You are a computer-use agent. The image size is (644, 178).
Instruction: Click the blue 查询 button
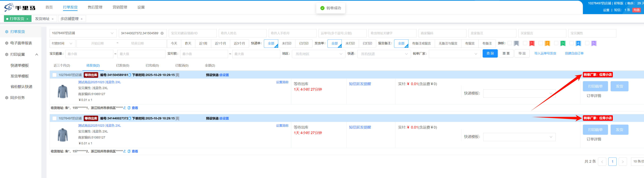tap(490, 54)
